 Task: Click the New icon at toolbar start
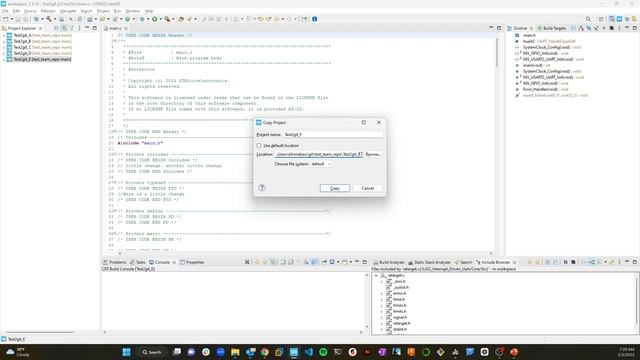click(x=5, y=19)
